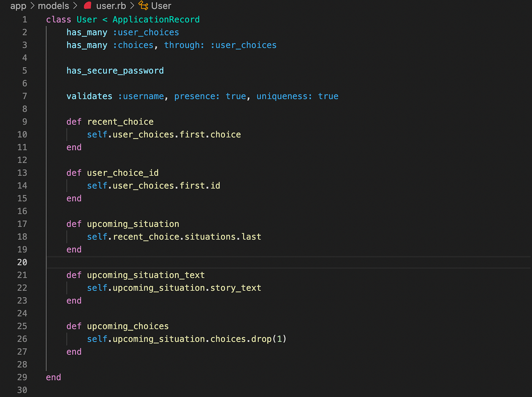Click the recent_choice method name

[x=120, y=121]
